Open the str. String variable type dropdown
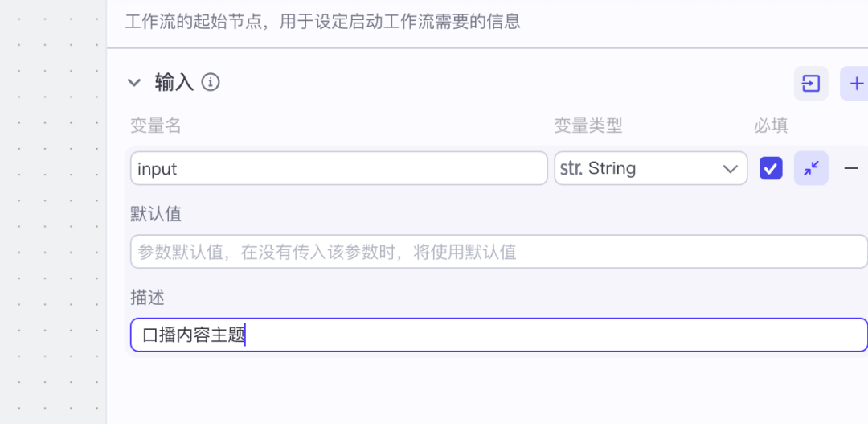Screen dimensions: 868x424 [650, 168]
